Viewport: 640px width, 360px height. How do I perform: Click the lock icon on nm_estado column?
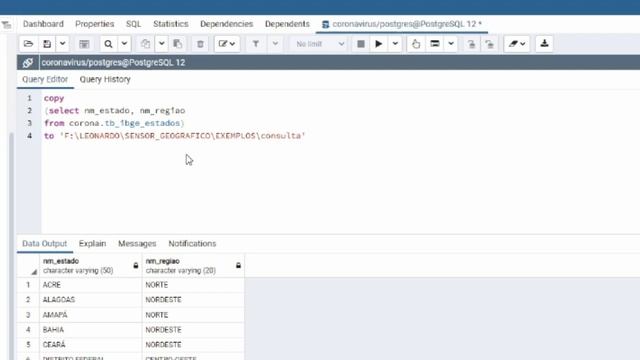click(x=136, y=265)
